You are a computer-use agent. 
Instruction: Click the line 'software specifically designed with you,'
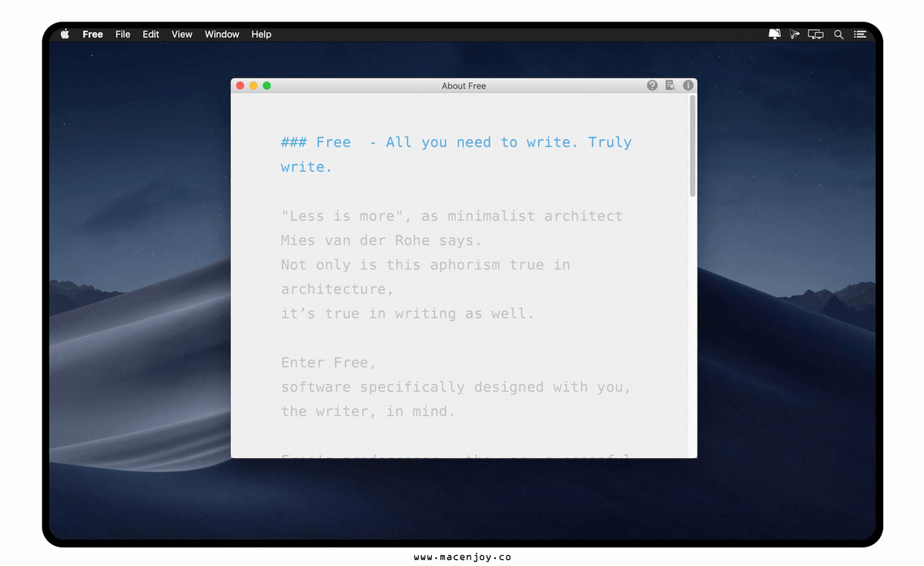pos(456,387)
